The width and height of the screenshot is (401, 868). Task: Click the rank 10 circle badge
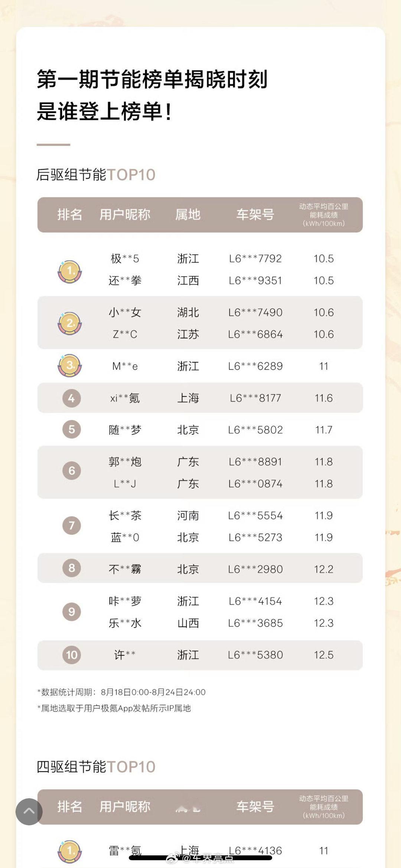(x=71, y=655)
